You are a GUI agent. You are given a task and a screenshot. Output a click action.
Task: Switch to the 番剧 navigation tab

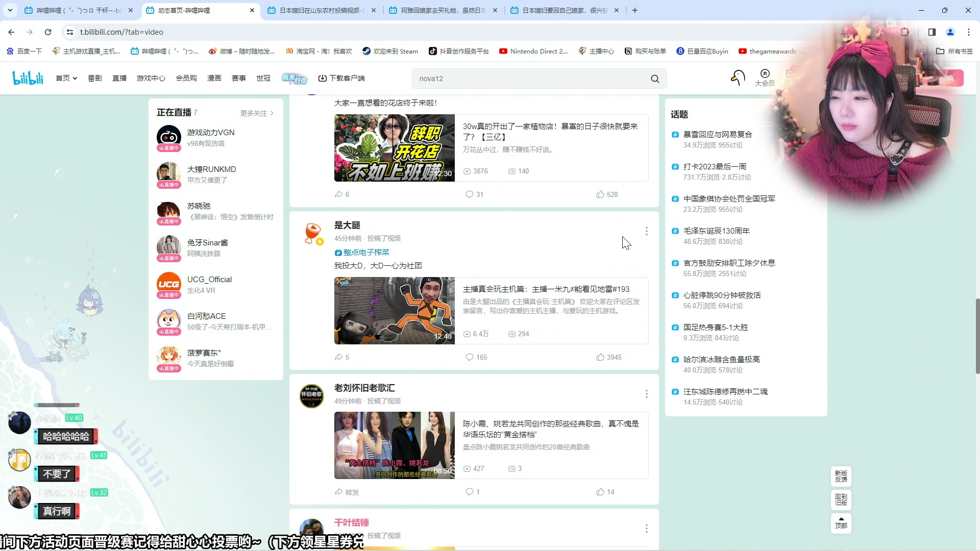95,78
